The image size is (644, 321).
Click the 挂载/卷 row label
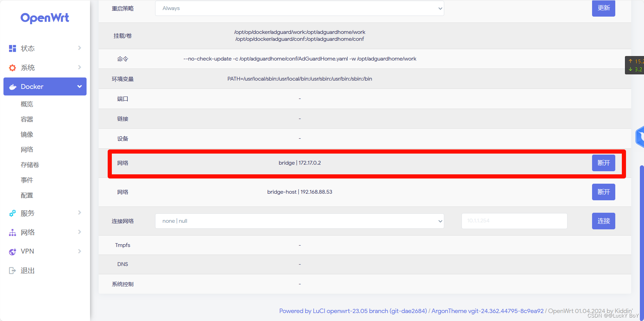(x=123, y=36)
